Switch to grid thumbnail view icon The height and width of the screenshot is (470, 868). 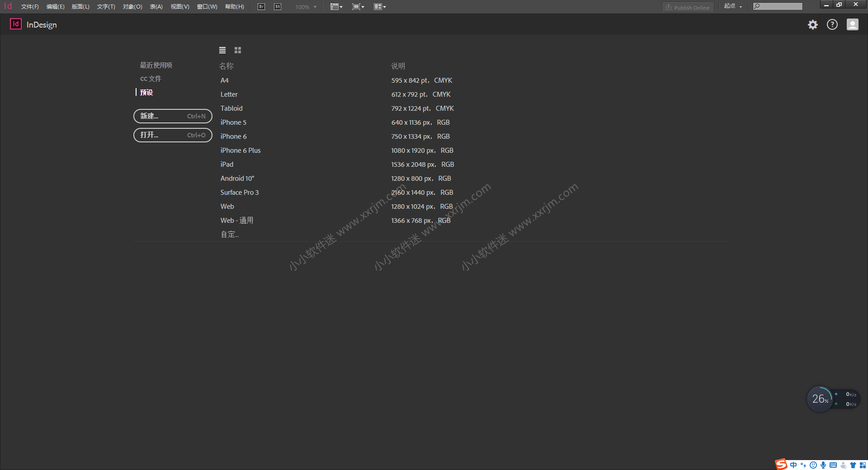[x=238, y=50]
